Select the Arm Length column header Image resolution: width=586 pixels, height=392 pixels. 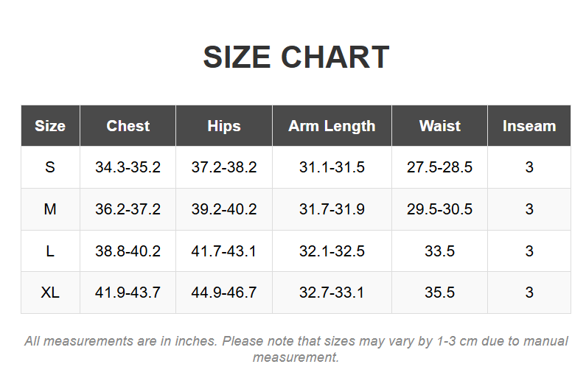tap(332, 126)
